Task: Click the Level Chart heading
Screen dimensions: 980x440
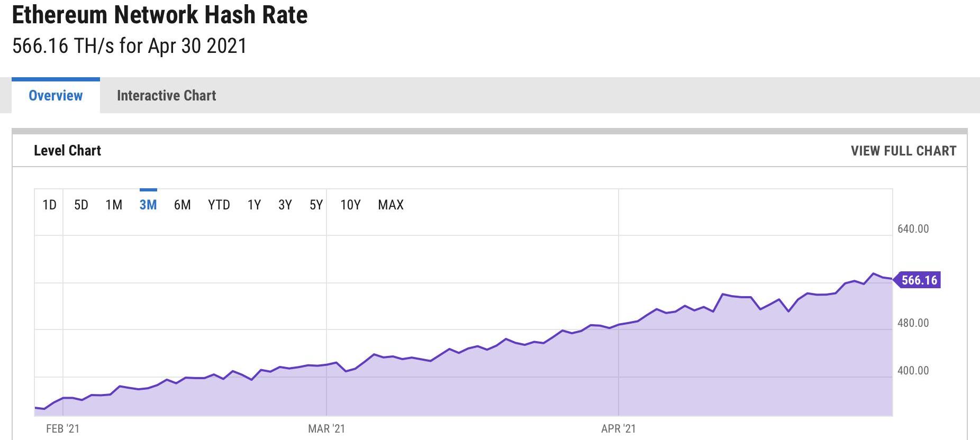Action: tap(67, 151)
